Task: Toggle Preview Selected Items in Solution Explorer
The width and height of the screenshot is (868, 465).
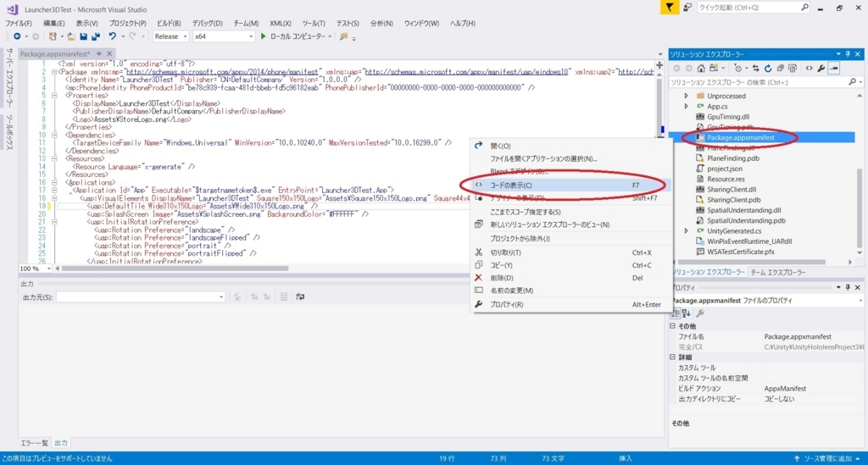Action: coord(834,69)
